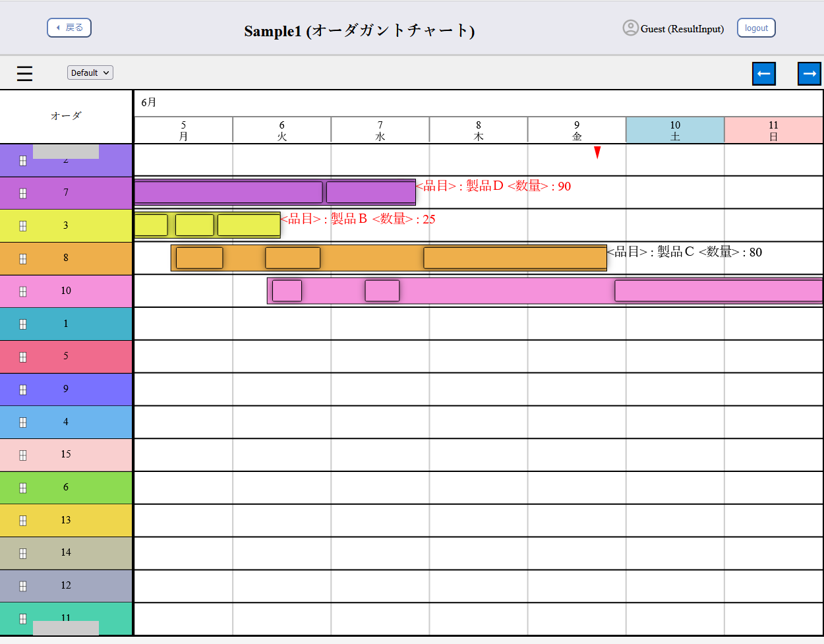Viewport: 824px width, 644px height.
Task: Click the blue left arrow to scroll earlier
Action: pyautogui.click(x=764, y=73)
